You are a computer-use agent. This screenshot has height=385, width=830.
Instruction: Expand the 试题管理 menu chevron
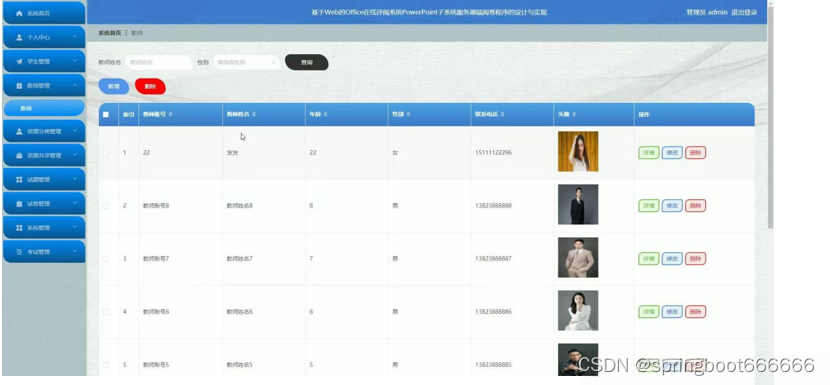[x=75, y=179]
